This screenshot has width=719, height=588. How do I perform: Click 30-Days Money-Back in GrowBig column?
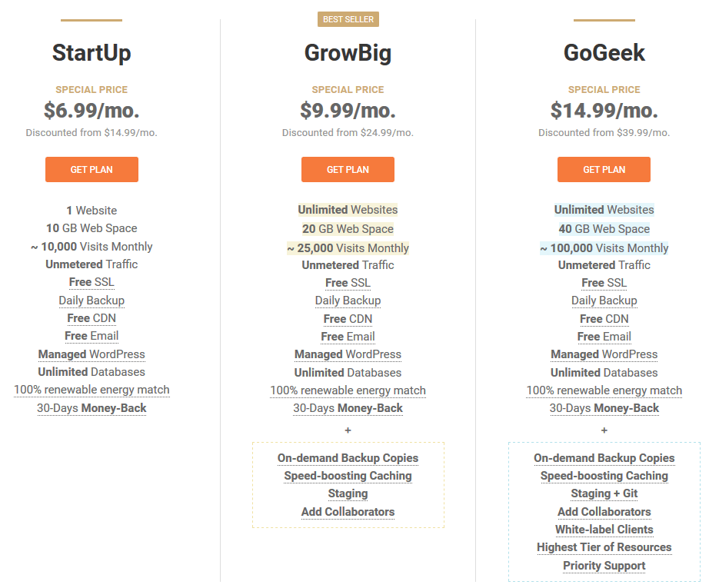tap(348, 408)
